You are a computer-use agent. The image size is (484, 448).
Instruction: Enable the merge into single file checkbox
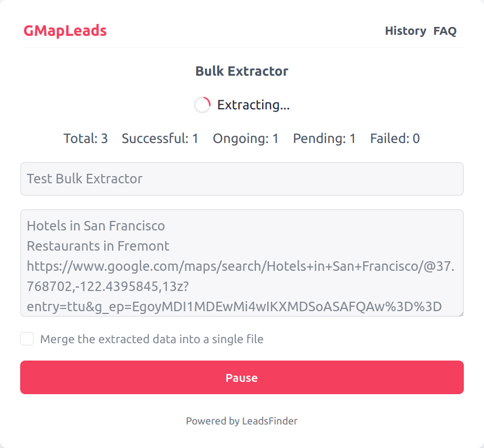[27, 339]
